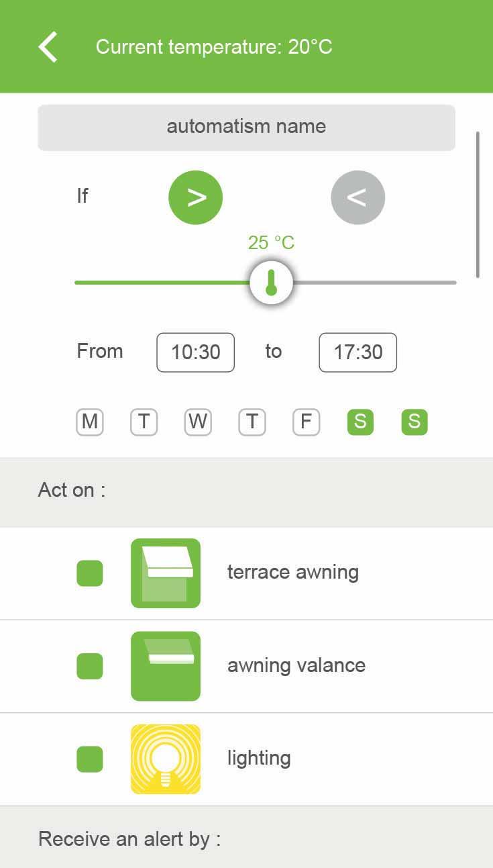
Task: Enable the Monday day toggle
Action: pos(90,422)
